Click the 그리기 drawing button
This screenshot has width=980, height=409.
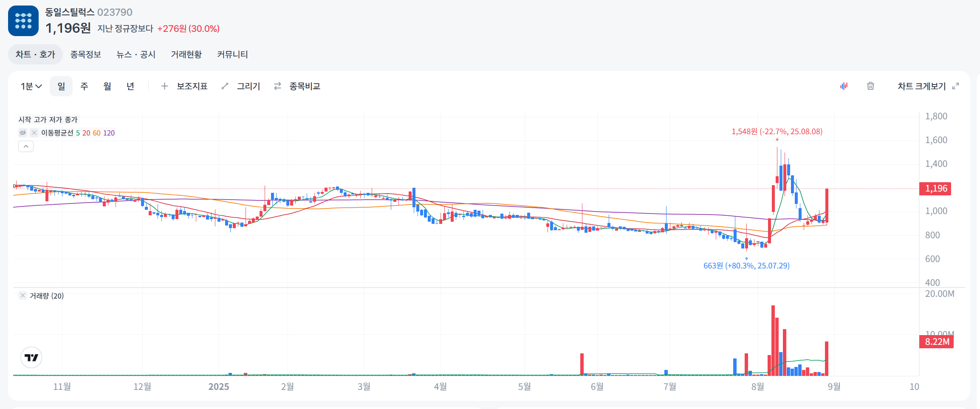249,86
